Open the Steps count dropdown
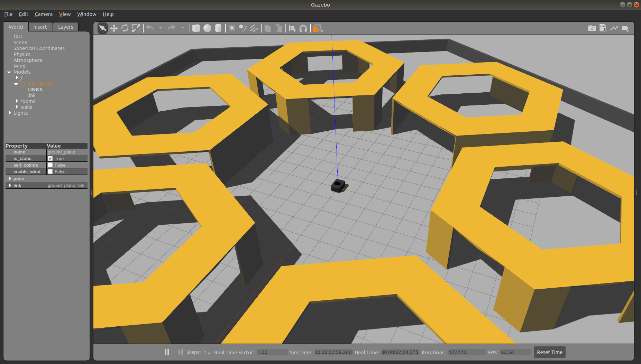Image resolution: width=641 pixels, height=364 pixels. (x=207, y=353)
